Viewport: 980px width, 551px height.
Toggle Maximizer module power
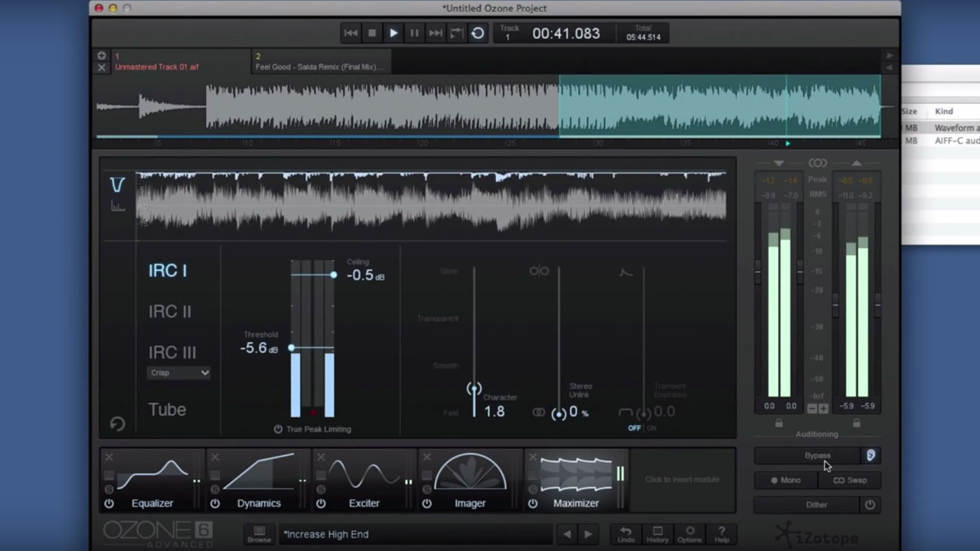(x=532, y=504)
